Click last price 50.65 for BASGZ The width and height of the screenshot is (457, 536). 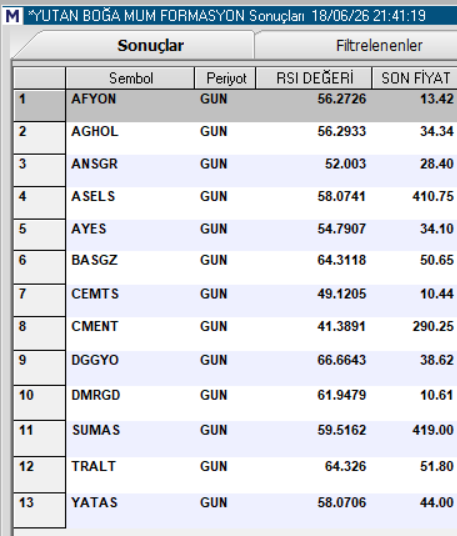tap(437, 260)
